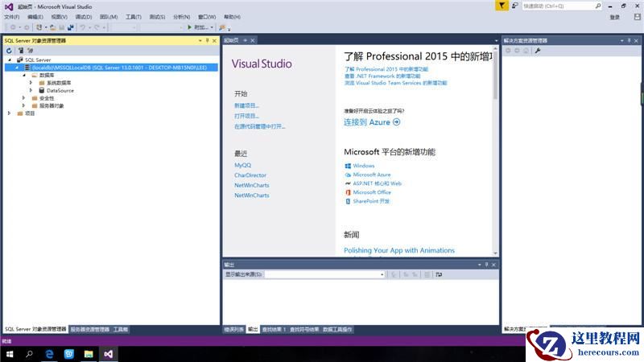Click the clear all icon in Output toolbar
This screenshot has height=362, width=644.
point(427,274)
